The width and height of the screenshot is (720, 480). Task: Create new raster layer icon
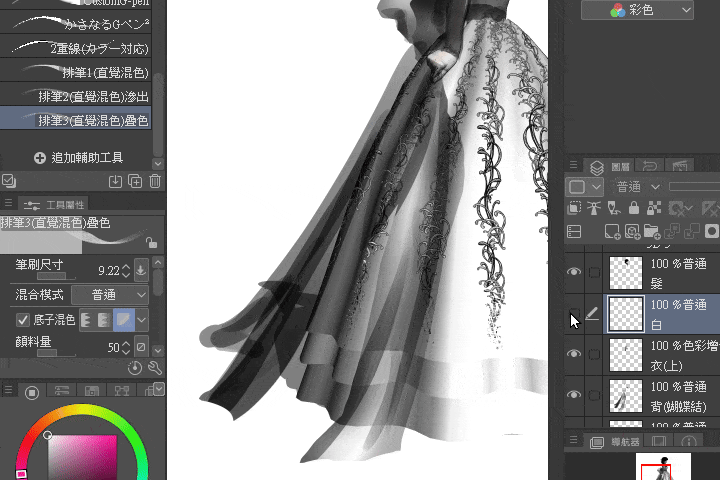[x=613, y=232]
